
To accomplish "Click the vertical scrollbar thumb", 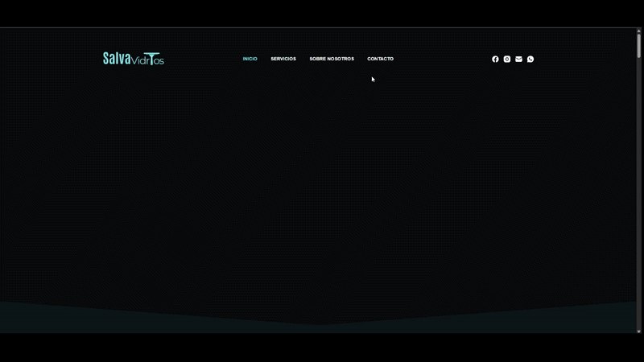I will 639,46.
